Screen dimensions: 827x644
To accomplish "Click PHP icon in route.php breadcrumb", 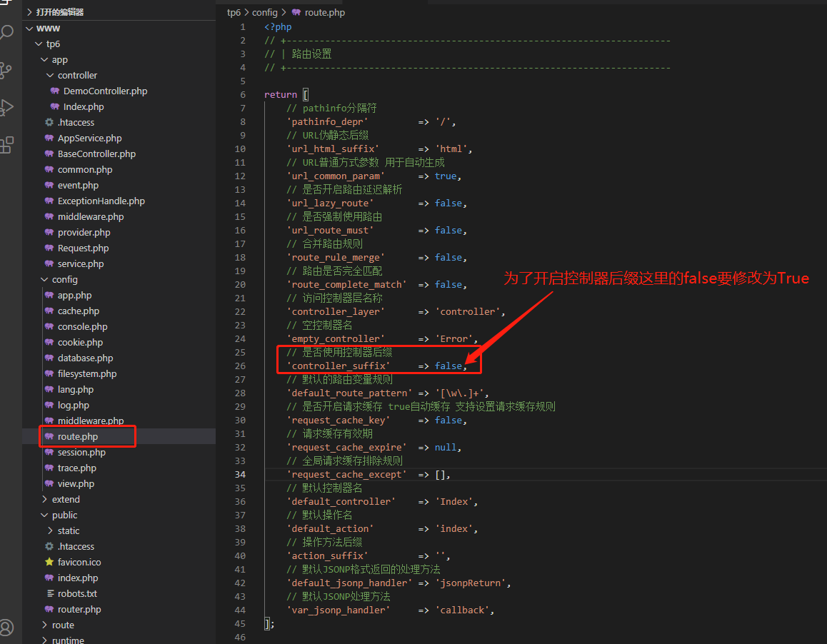I will pos(296,12).
